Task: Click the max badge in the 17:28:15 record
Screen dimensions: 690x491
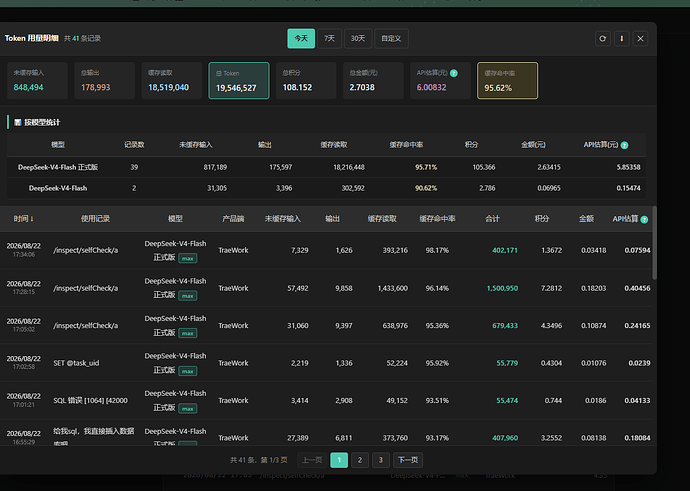Action: [x=187, y=296]
